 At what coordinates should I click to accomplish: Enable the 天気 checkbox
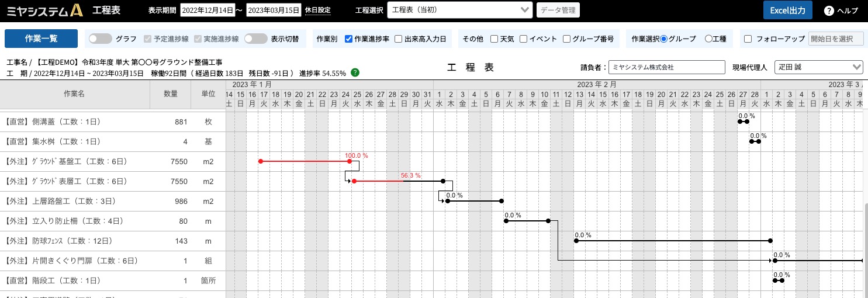click(494, 39)
